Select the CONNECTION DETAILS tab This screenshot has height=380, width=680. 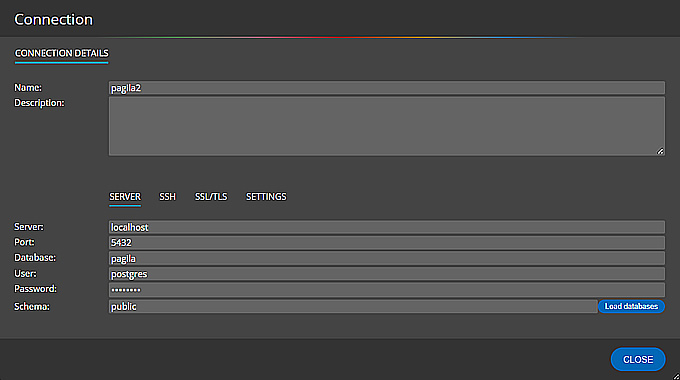pos(62,53)
